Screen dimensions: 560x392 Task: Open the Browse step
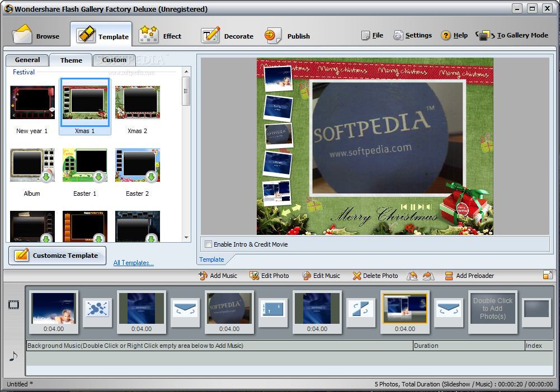tap(36, 36)
